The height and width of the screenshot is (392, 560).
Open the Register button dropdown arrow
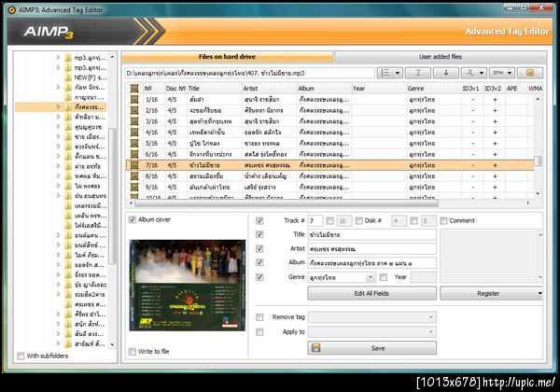tap(539, 293)
